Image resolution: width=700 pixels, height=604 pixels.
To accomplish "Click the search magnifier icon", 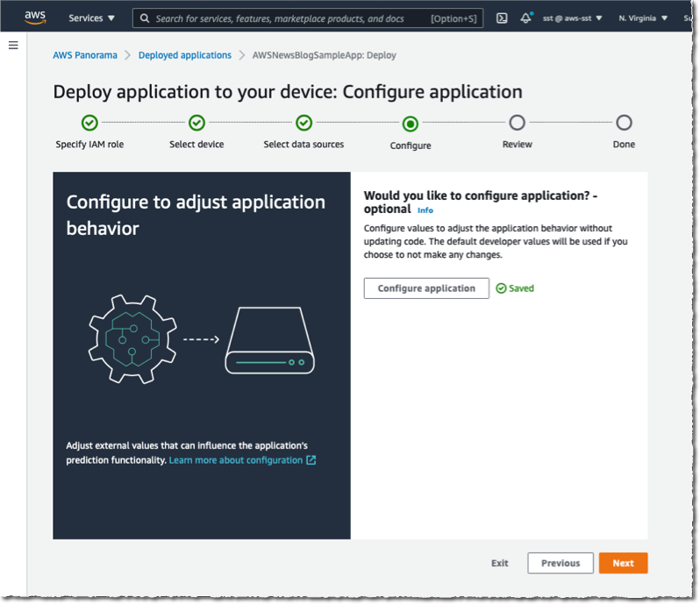I will (x=145, y=18).
